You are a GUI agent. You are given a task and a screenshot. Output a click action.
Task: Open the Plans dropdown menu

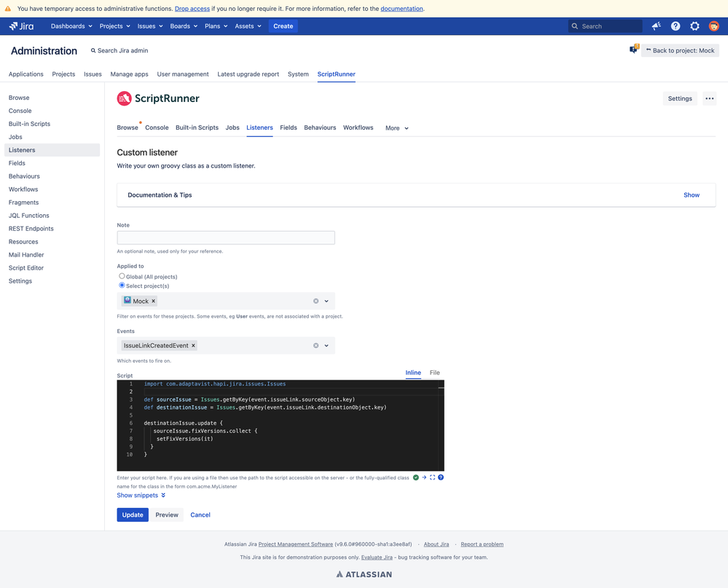216,26
